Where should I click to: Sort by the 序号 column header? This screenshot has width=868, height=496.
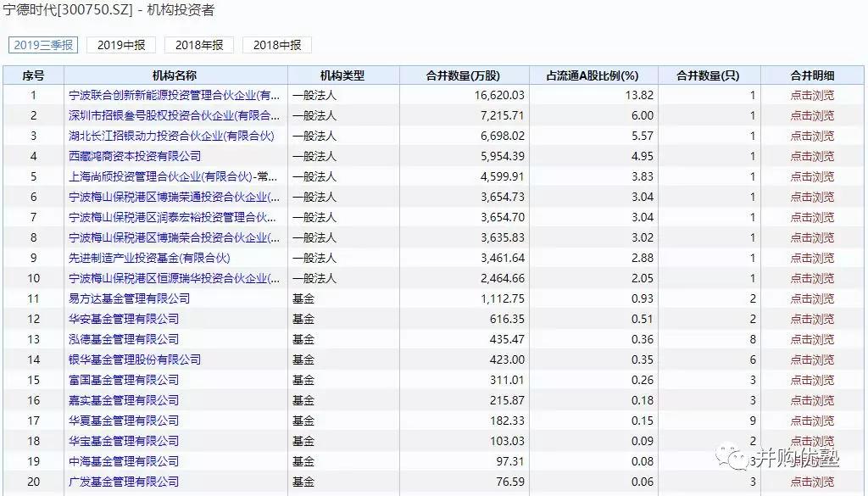pyautogui.click(x=33, y=75)
